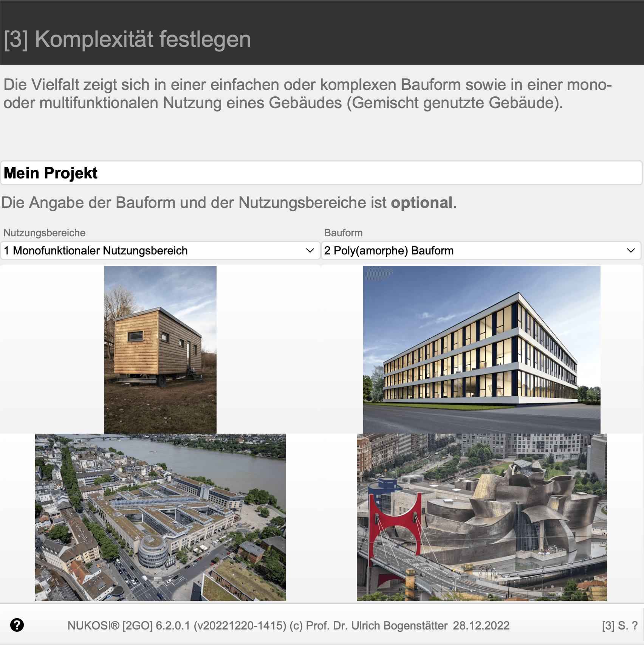
Task: Select the wooden tiny house image
Action: click(x=160, y=350)
